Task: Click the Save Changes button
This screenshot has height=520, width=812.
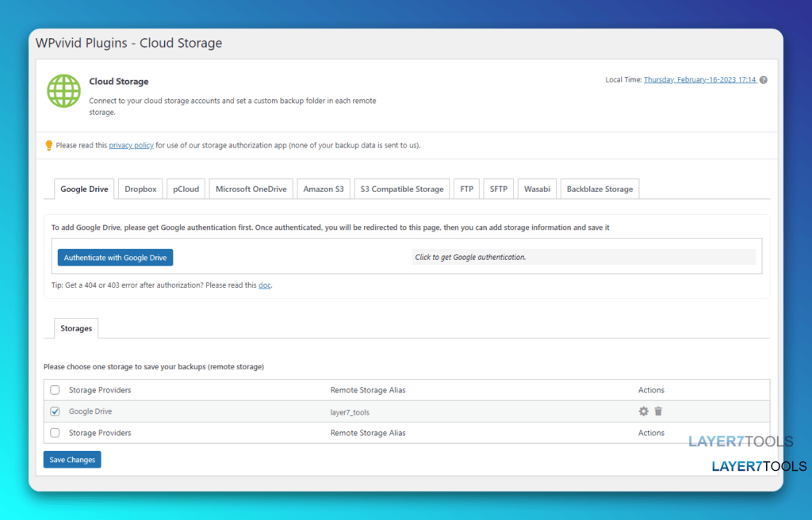Action: click(72, 460)
